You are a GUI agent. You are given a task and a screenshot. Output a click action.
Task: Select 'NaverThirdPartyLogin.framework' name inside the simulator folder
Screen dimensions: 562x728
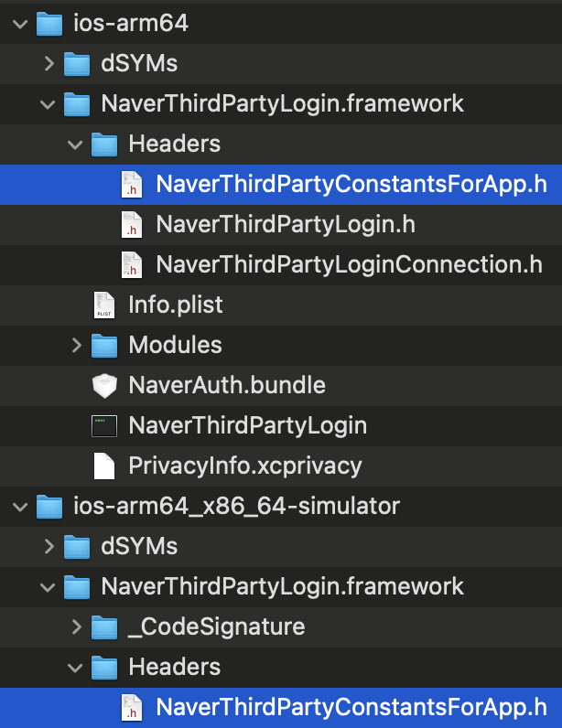[282, 586]
